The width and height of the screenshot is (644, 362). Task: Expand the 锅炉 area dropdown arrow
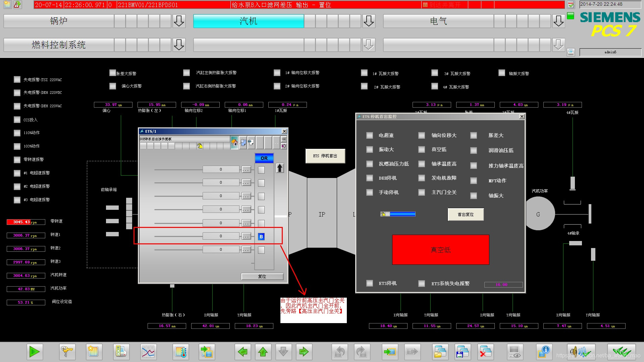click(179, 21)
